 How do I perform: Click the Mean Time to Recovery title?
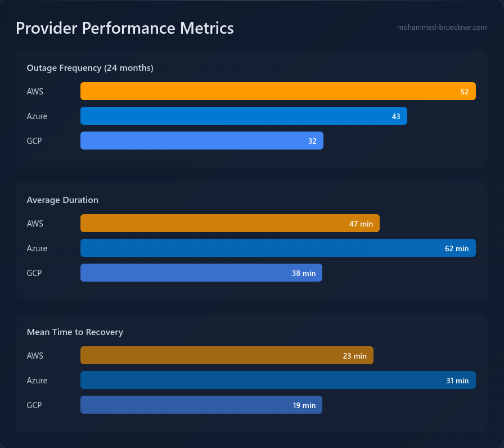pos(75,332)
